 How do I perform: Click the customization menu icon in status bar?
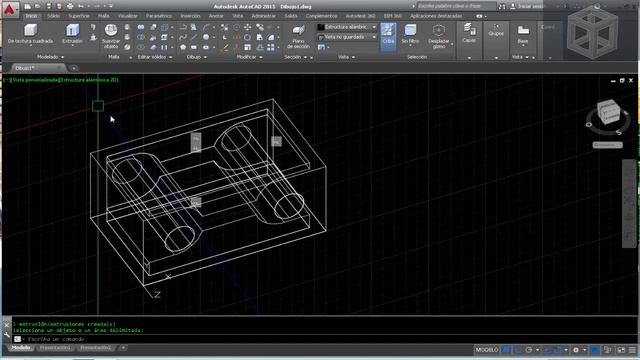pos(632,350)
